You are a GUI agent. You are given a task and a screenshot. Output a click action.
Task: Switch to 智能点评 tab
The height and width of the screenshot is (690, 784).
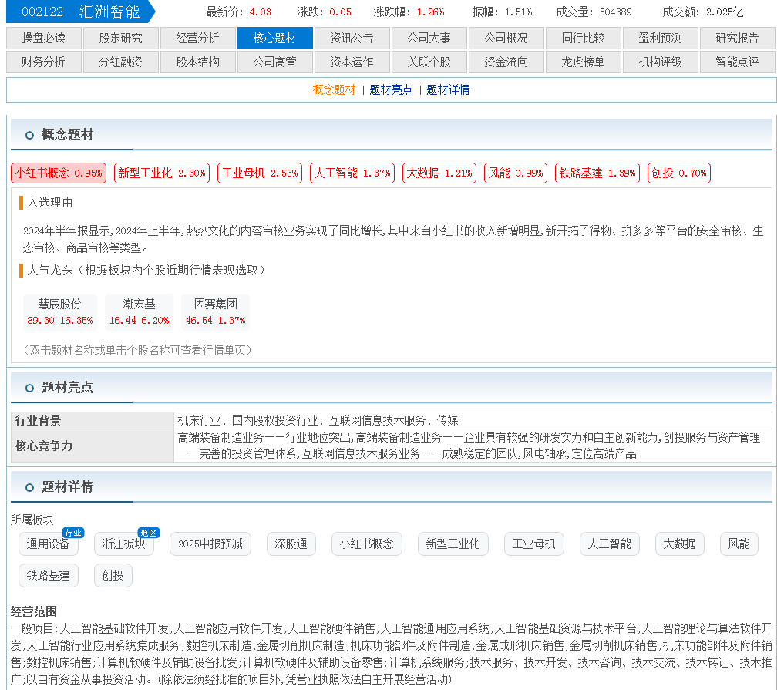[738, 62]
